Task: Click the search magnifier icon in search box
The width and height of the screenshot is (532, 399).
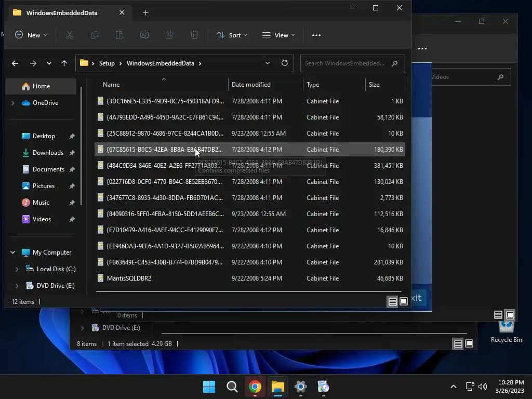Action: [x=395, y=63]
